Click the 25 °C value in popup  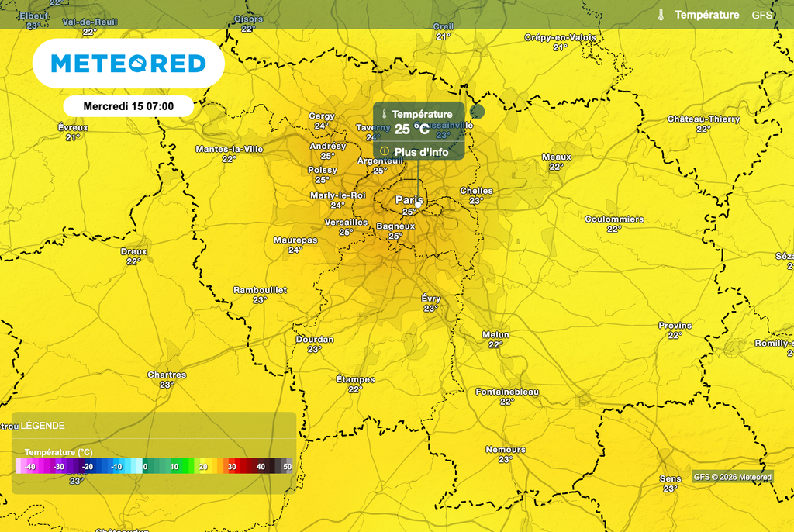pos(411,130)
